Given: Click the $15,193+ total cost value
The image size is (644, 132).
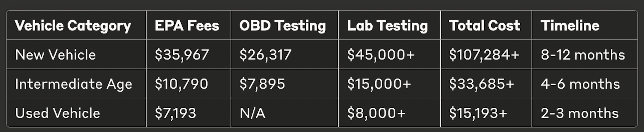Looking at the screenshot, I should [x=478, y=113].
